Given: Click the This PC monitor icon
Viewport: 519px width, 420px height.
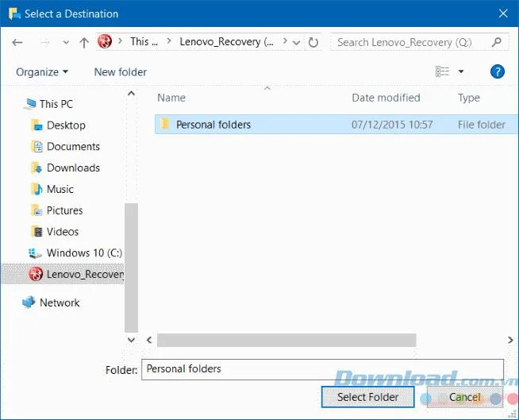Looking at the screenshot, I should (x=30, y=104).
